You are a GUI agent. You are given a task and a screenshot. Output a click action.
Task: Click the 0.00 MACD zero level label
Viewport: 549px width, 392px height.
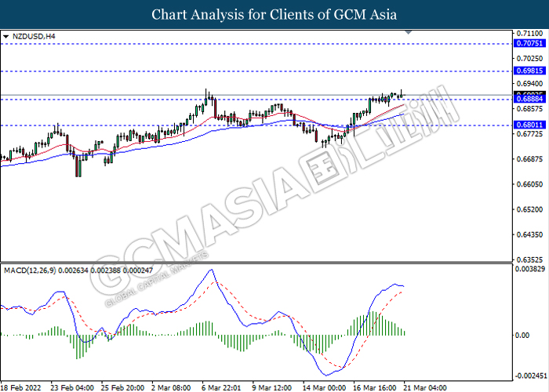point(522,336)
